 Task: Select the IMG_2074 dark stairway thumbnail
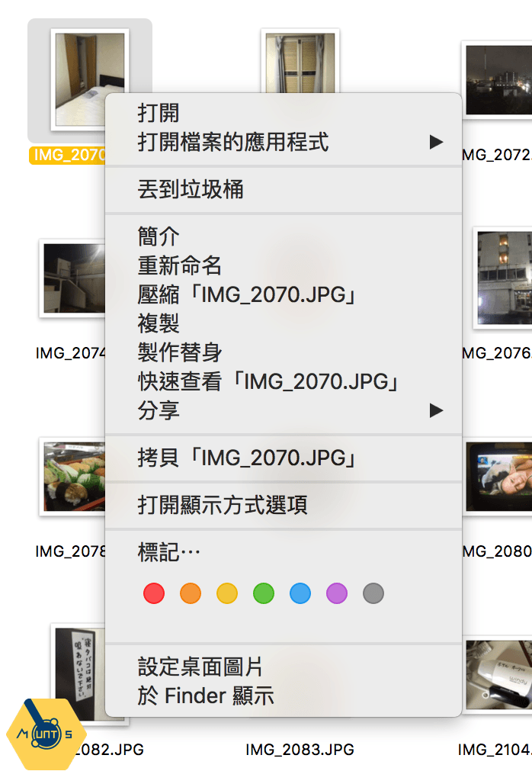tap(73, 278)
